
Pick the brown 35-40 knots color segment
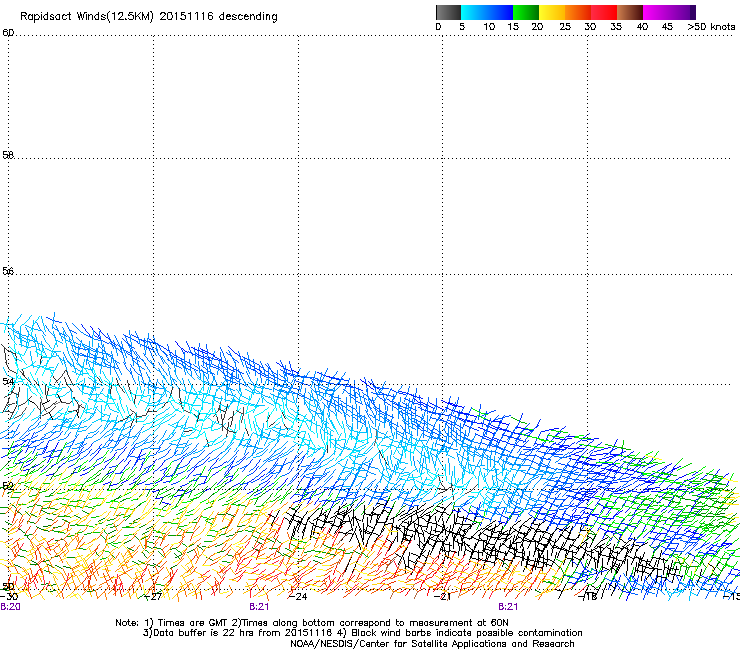click(630, 12)
